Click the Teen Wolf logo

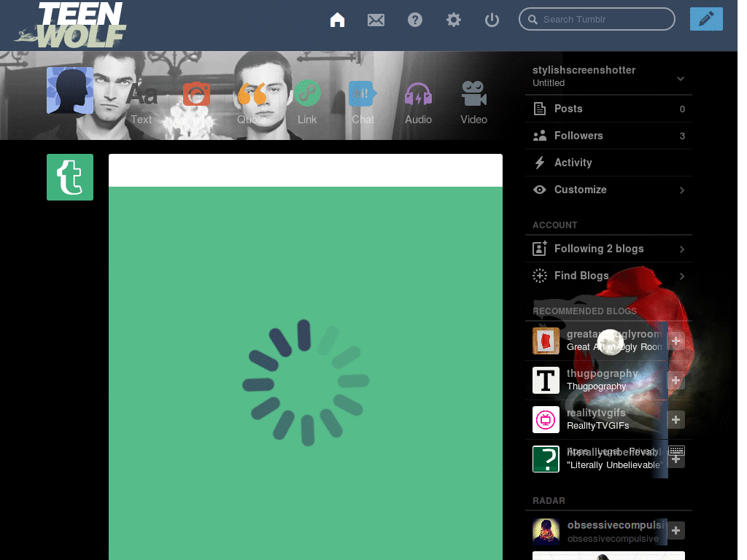(71, 25)
